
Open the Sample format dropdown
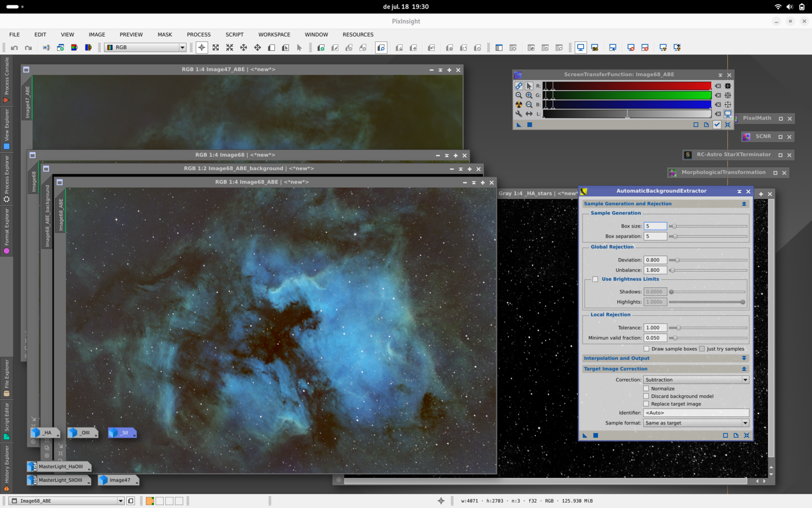696,423
